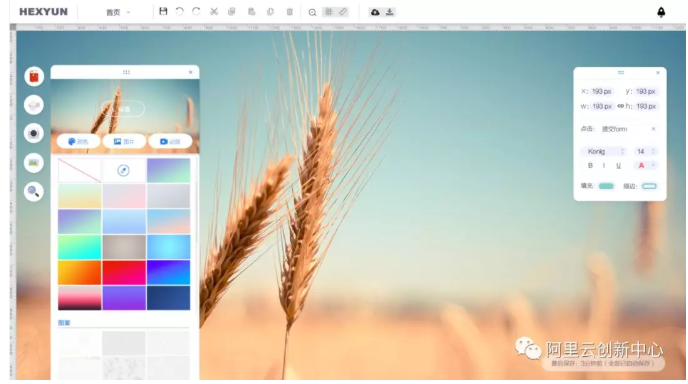688x384 pixels.
Task: Toggle the grid display button
Action: 329,12
